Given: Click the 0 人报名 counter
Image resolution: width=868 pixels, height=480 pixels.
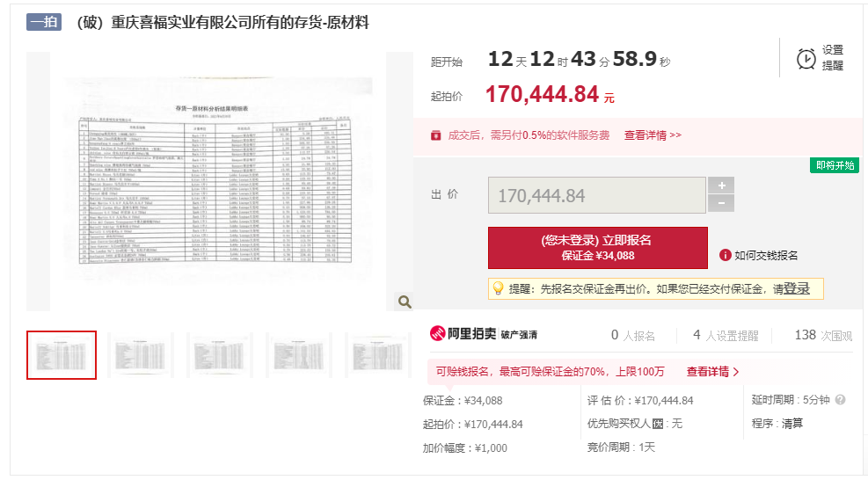Looking at the screenshot, I should 632,336.
